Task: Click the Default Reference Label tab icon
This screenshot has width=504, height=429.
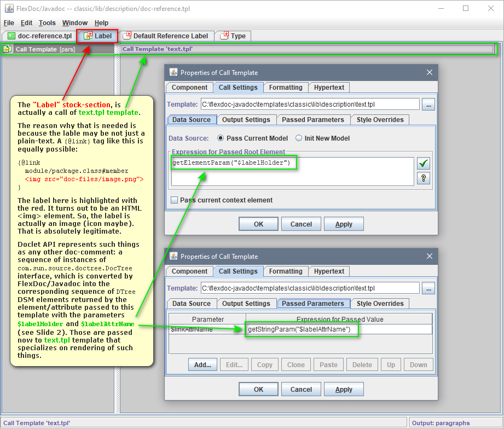Action: coord(127,36)
